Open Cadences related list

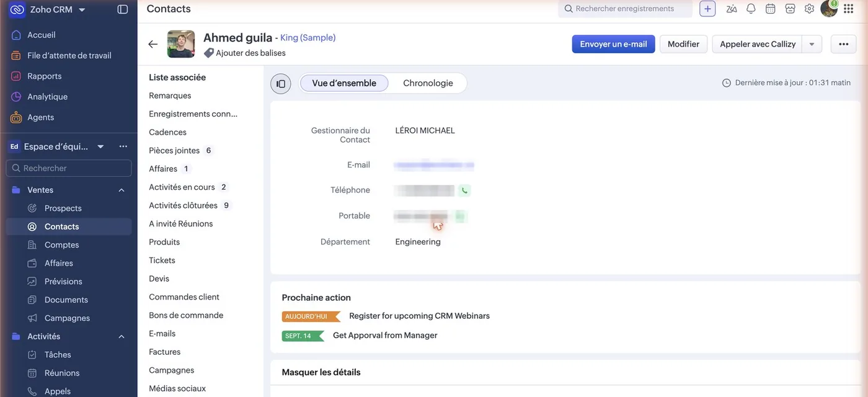coord(167,132)
